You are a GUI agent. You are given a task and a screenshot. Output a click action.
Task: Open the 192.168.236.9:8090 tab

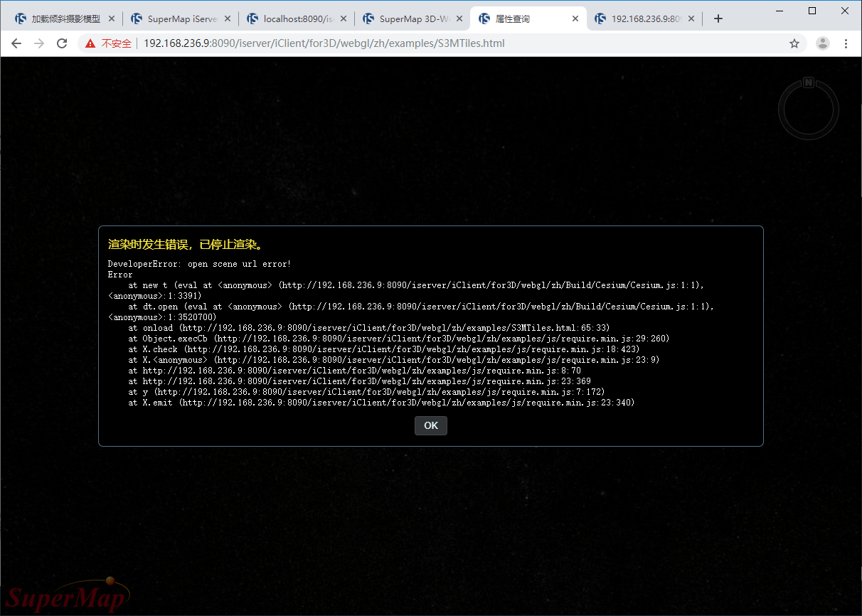click(644, 19)
